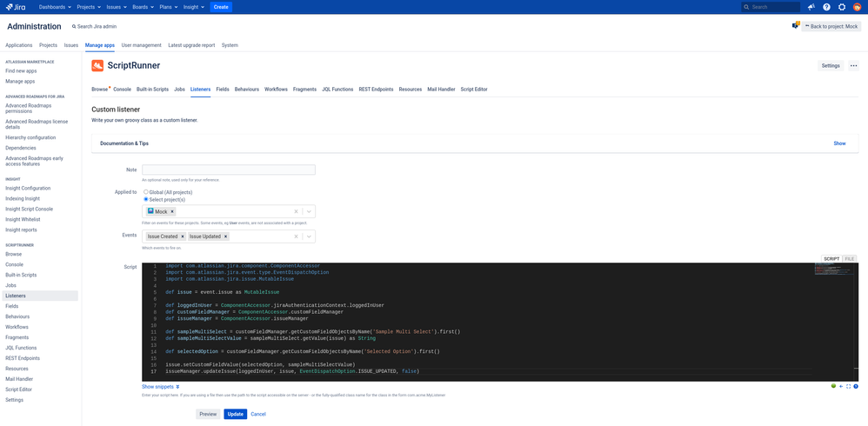Open the user profile avatar menu
Screen dimensions: 868x426
(x=857, y=7)
